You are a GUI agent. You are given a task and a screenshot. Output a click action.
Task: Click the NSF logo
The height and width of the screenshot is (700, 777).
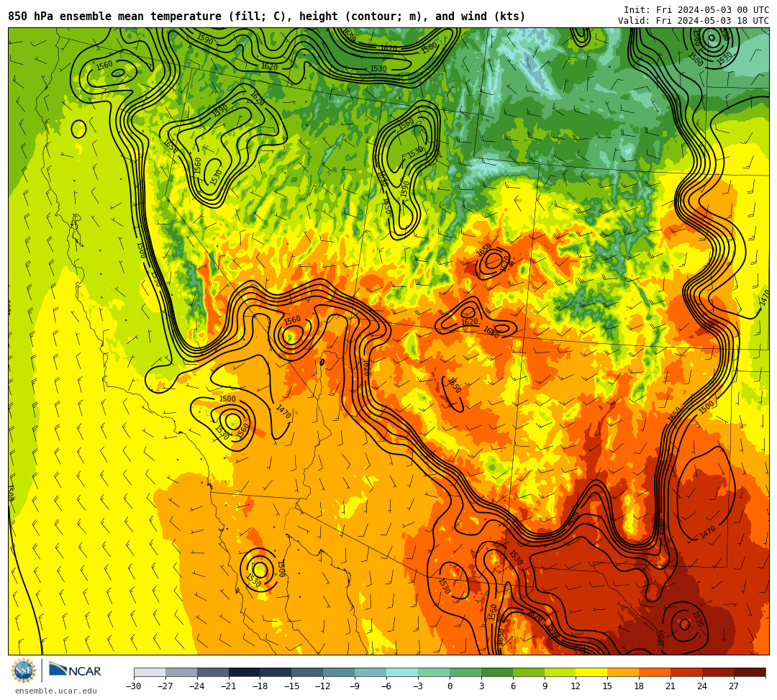coord(23,671)
